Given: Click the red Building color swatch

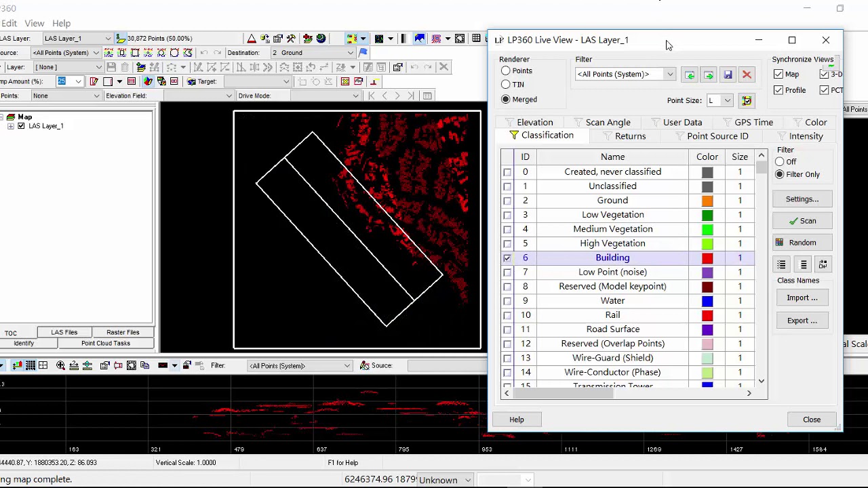Looking at the screenshot, I should pyautogui.click(x=707, y=258).
